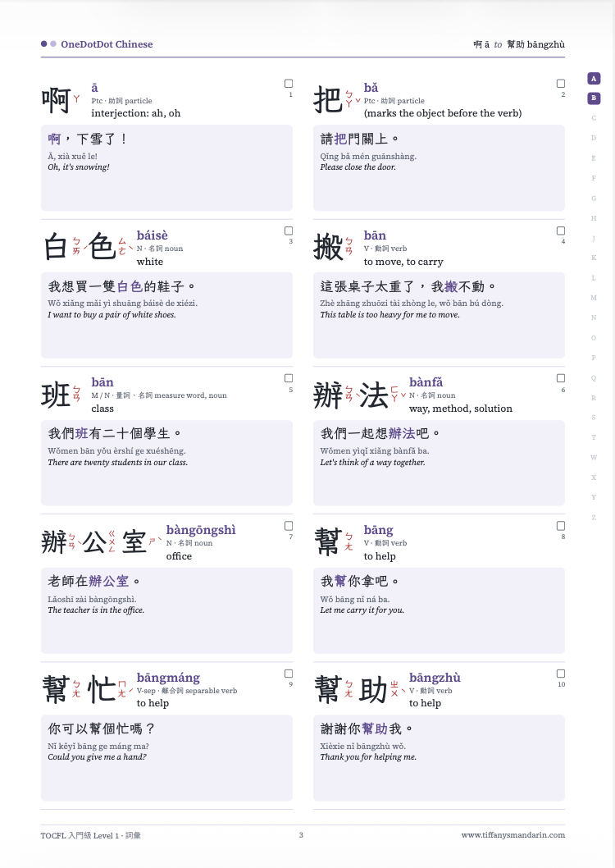Open the www.tiffanysmandarin.com link
Image resolution: width=615 pixels, height=868 pixels.
click(513, 835)
